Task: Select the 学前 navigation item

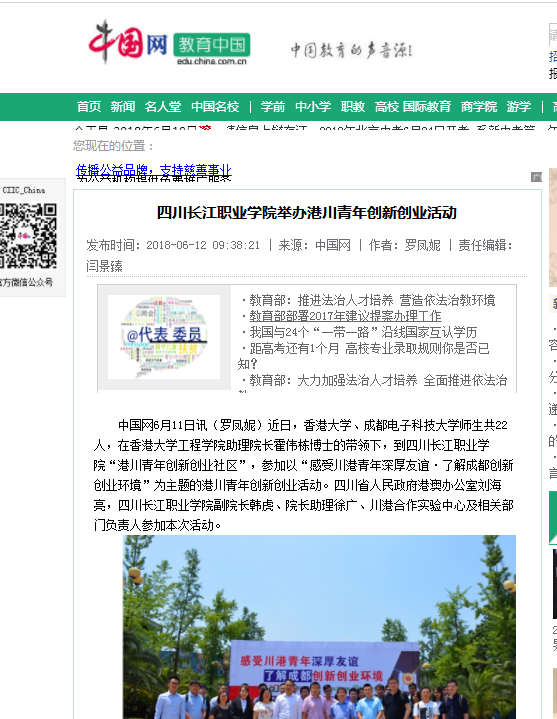Action: (273, 107)
